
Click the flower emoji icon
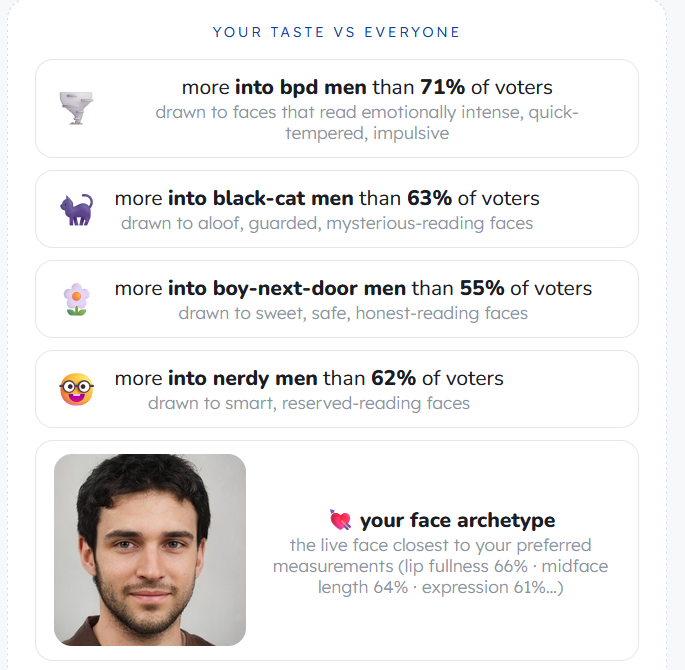[76, 299]
